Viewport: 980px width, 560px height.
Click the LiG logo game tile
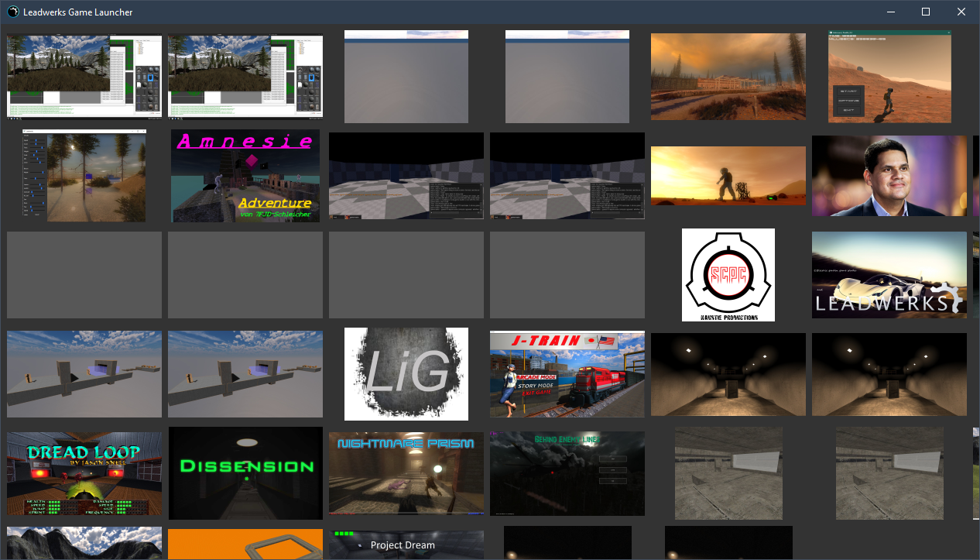point(406,374)
